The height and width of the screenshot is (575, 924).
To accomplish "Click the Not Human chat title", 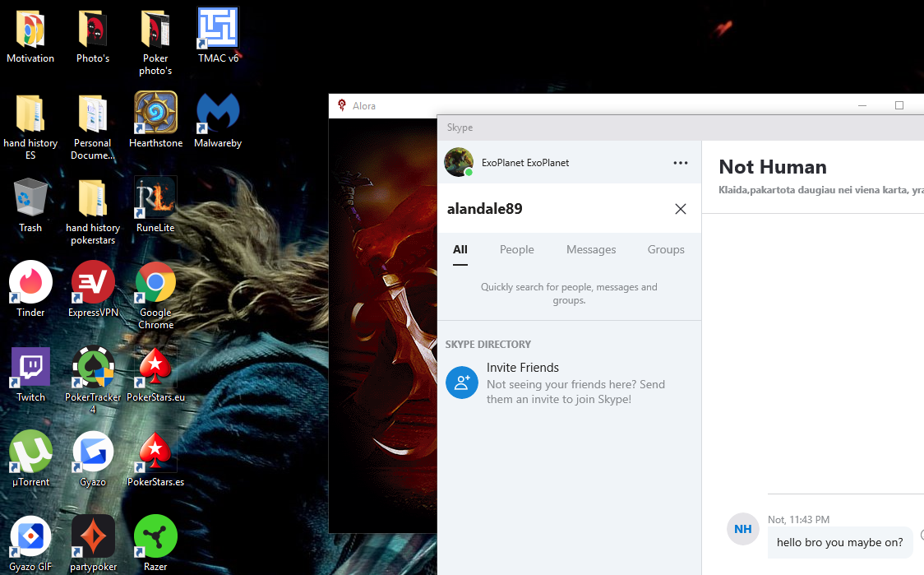I will [773, 167].
